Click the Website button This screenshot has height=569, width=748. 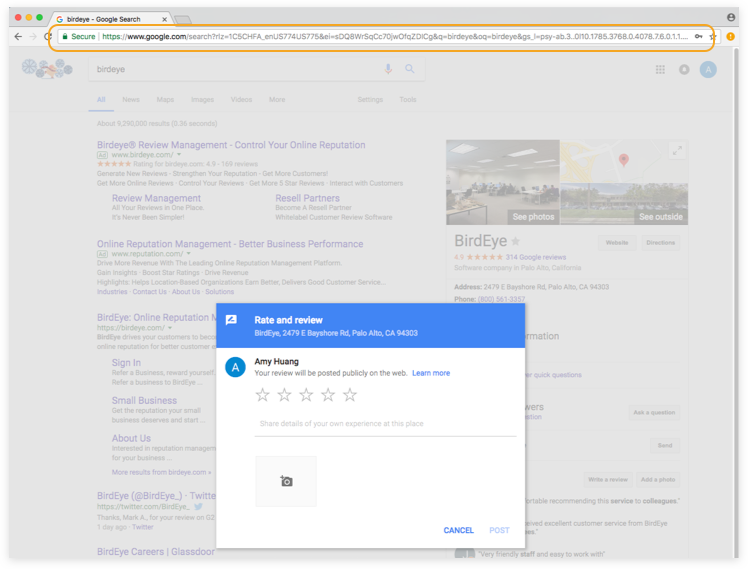click(617, 243)
